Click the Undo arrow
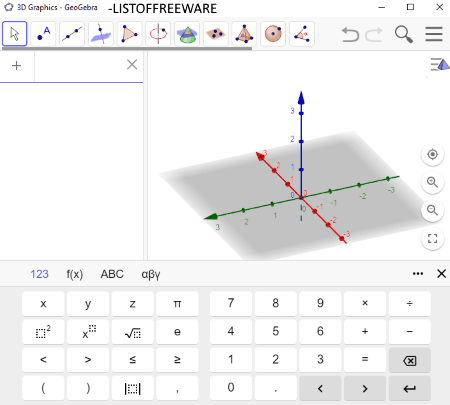450x405 pixels. (350, 35)
